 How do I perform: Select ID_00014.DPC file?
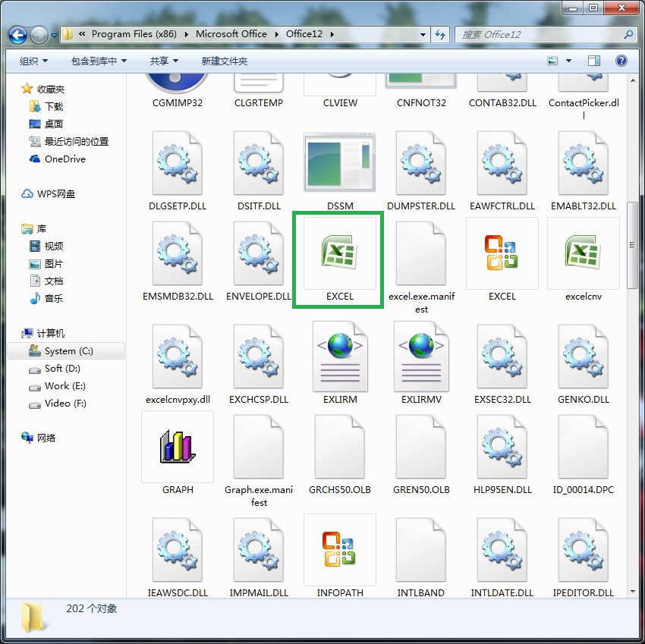(584, 454)
